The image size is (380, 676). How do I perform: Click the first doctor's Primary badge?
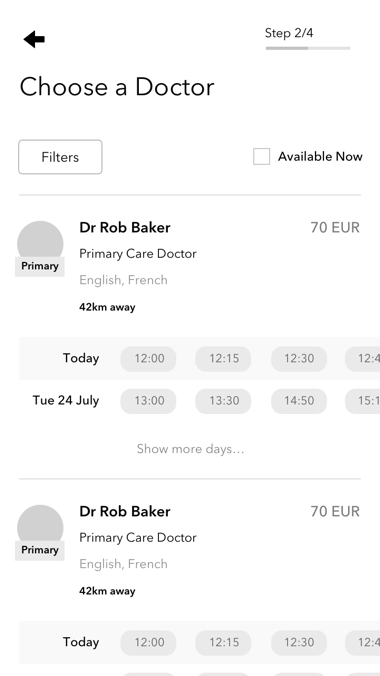(x=40, y=266)
